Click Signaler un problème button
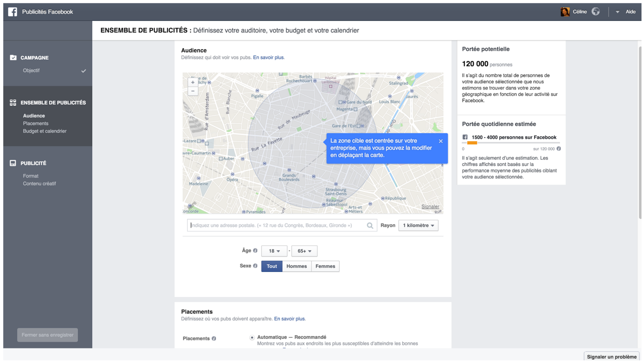This screenshot has width=644, height=362. tap(611, 357)
